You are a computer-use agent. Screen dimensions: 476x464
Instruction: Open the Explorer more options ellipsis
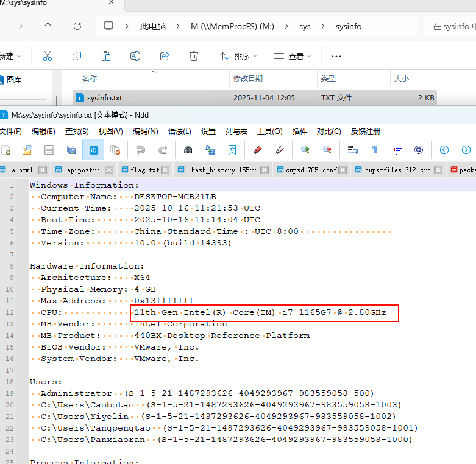tap(336, 57)
